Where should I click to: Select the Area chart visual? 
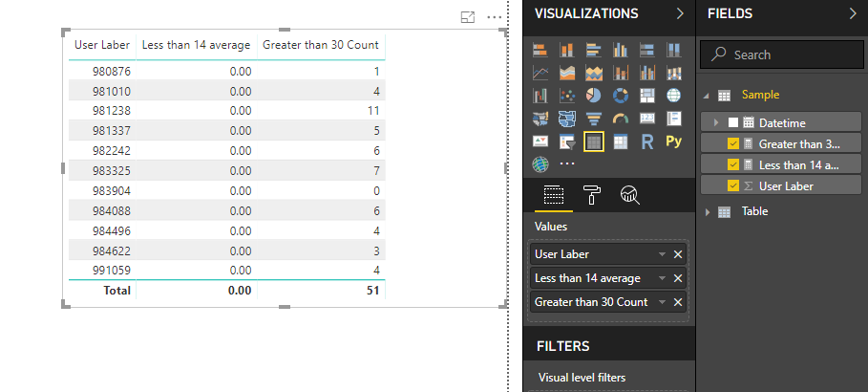click(x=567, y=73)
